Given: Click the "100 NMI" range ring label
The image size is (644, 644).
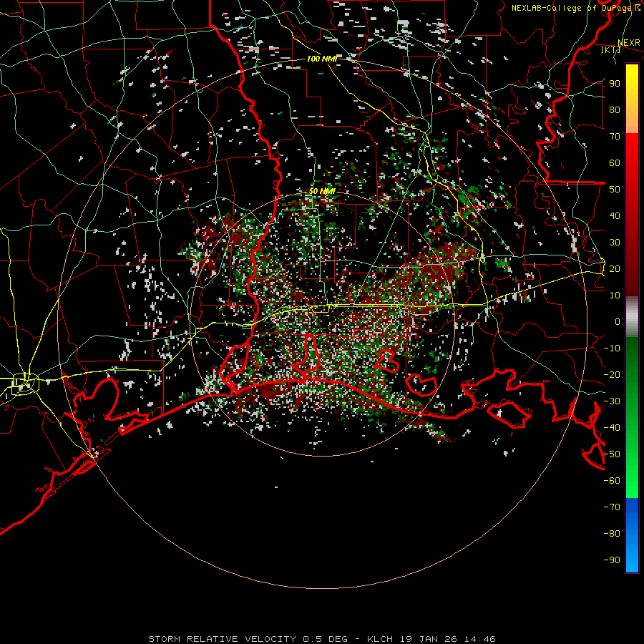Looking at the screenshot, I should (x=321, y=59).
